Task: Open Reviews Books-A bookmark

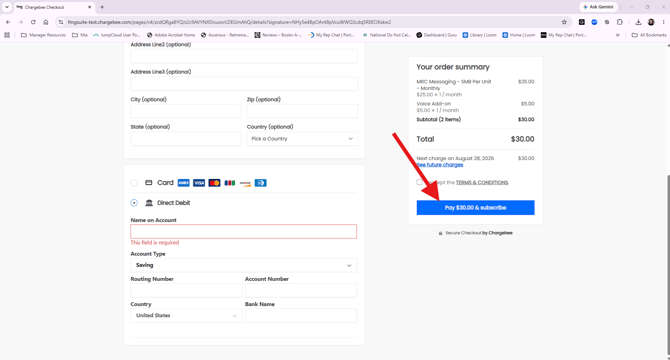Action: [278, 35]
